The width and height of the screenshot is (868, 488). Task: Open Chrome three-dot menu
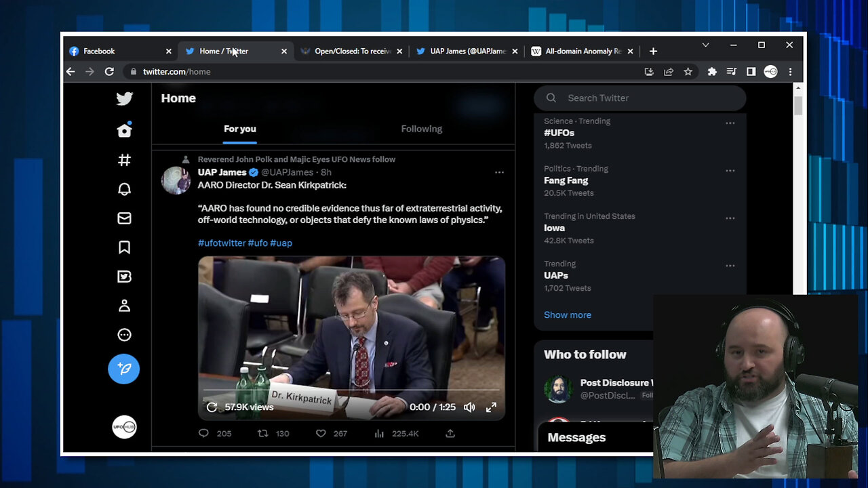point(790,71)
